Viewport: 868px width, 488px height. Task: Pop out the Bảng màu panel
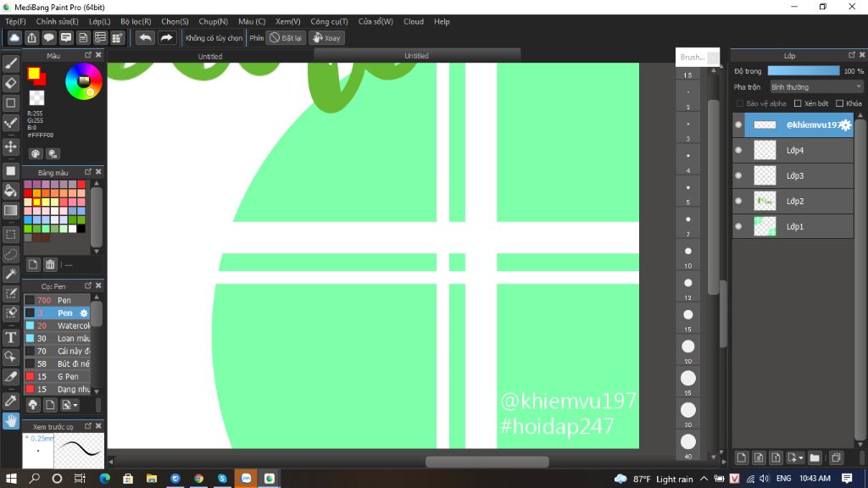click(88, 171)
